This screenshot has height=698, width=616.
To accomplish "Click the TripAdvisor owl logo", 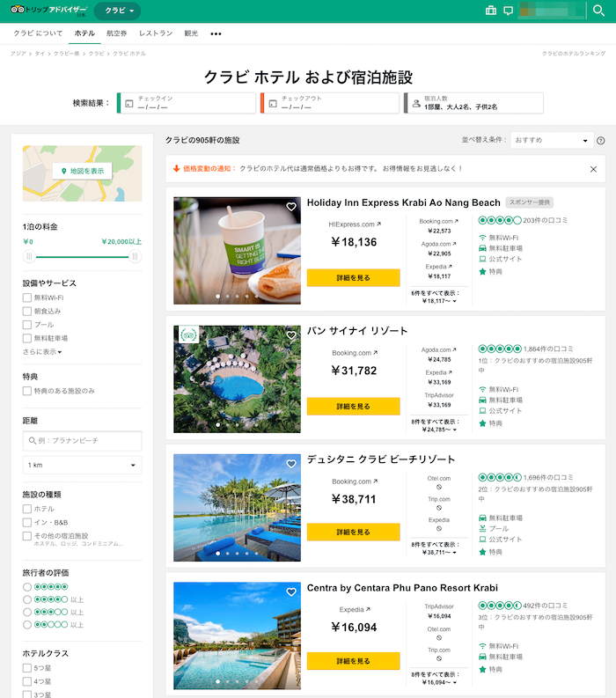I will pos(18,10).
